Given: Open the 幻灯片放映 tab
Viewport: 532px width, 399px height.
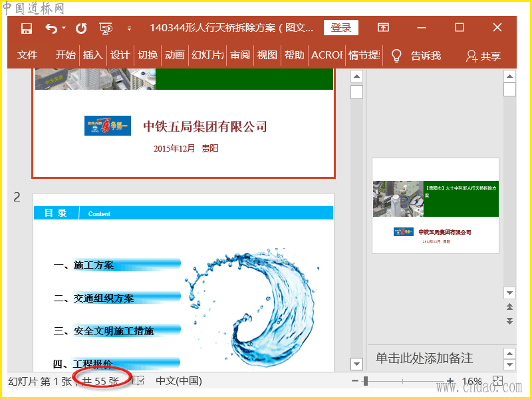Looking at the screenshot, I should pos(207,55).
